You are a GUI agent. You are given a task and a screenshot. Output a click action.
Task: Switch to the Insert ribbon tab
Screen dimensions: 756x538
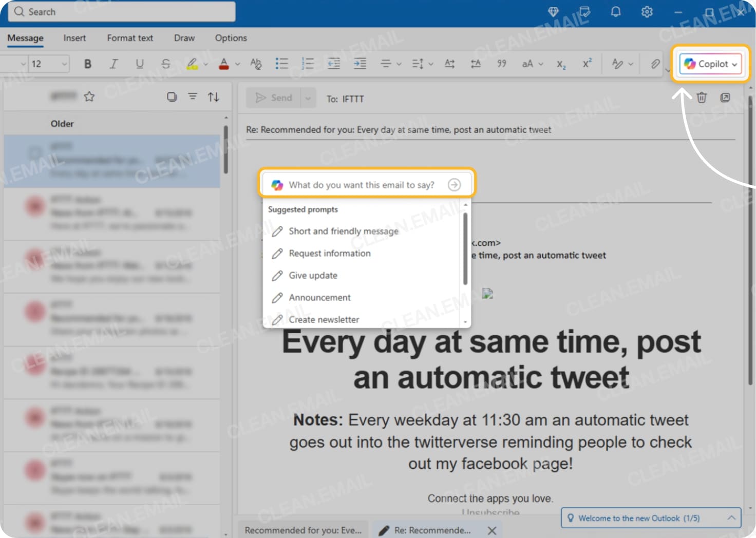click(74, 38)
